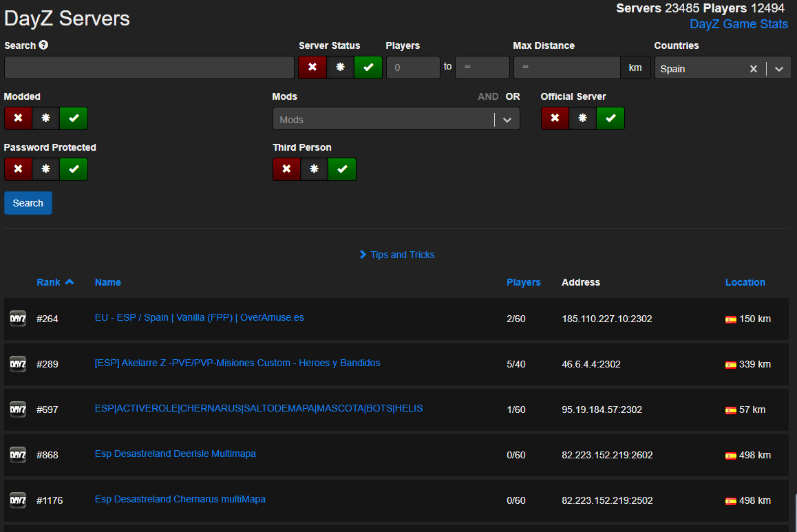Click the DayZ server icon for rank #289
The width and height of the screenshot is (797, 532).
(x=17, y=363)
